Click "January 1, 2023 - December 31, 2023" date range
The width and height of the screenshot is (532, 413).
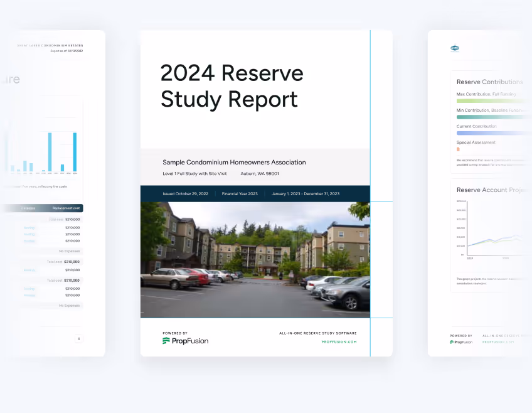306,194
